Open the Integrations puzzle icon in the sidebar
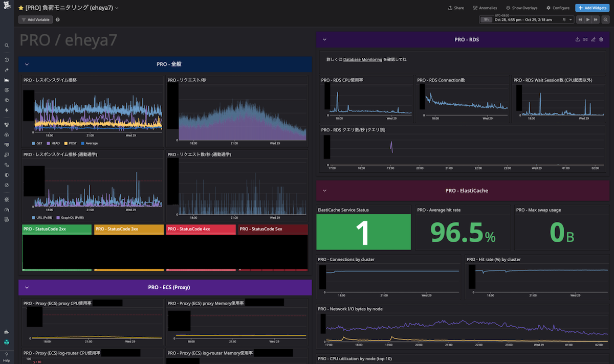The image size is (614, 364). (x=7, y=332)
